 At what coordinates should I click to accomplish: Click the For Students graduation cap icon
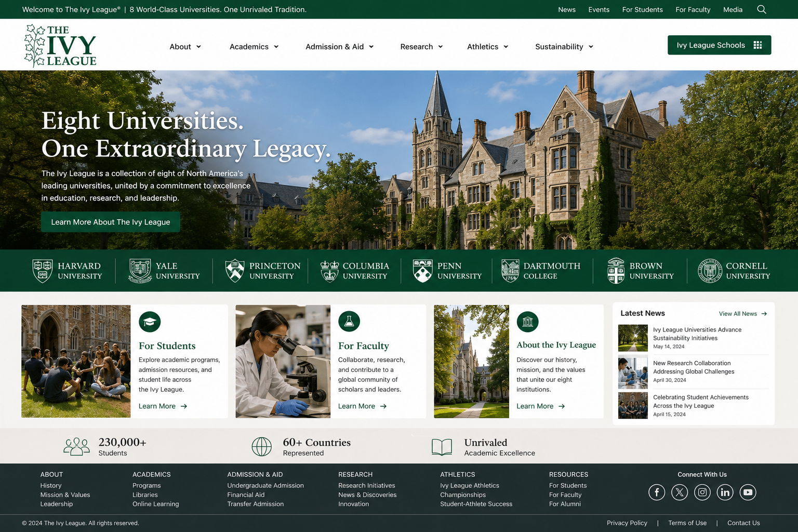[x=150, y=322]
